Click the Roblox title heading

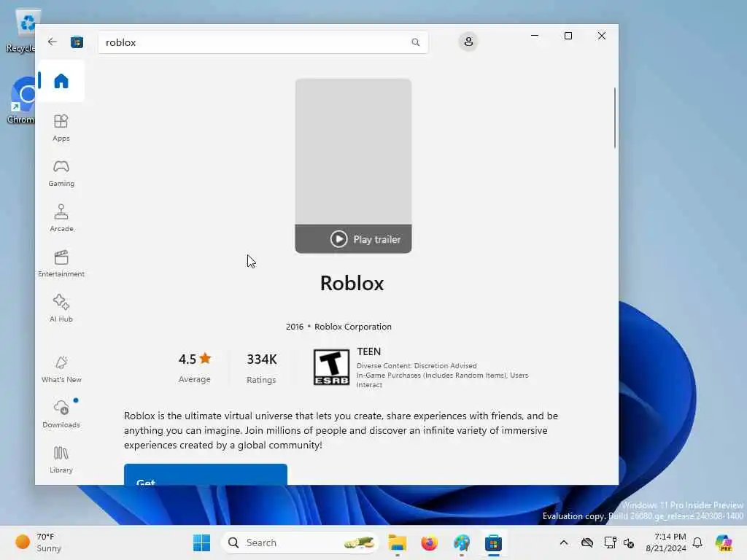coord(352,284)
